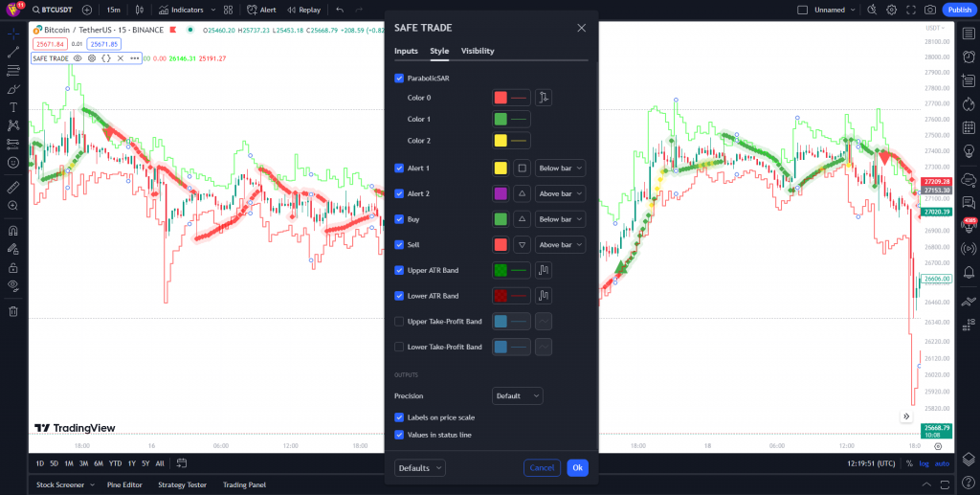Toggle magnet mode in left toolbar
Screen dimensions: 980x495
click(13, 231)
